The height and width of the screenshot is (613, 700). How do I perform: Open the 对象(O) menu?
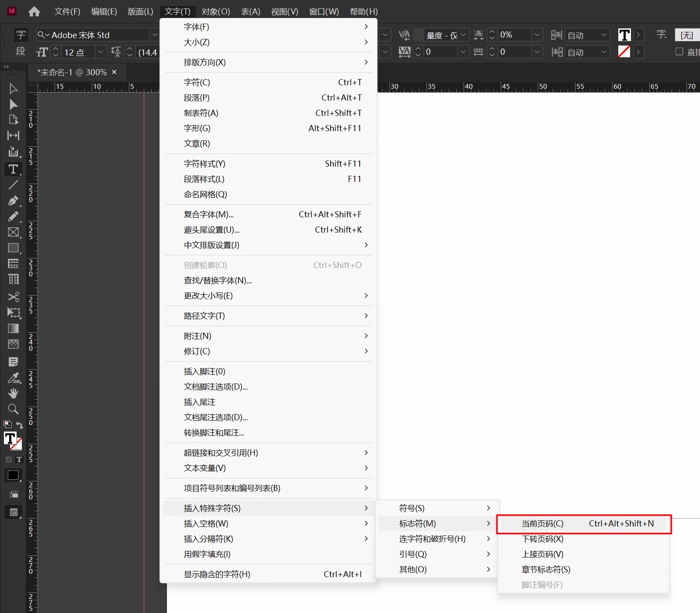click(216, 12)
